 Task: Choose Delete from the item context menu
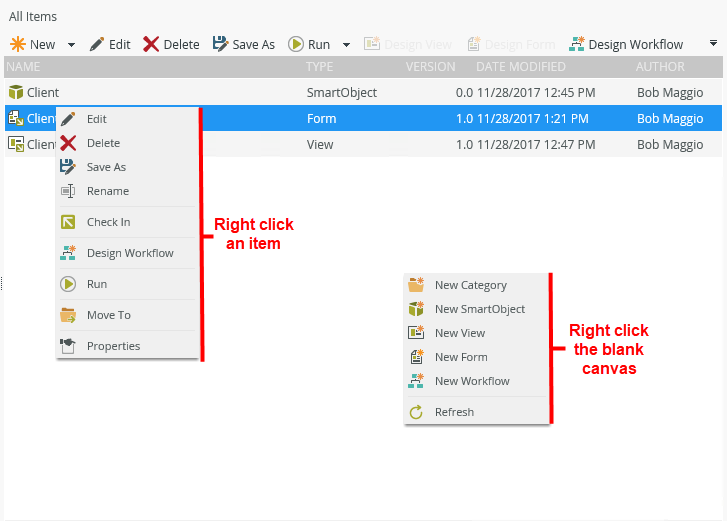[128, 143]
